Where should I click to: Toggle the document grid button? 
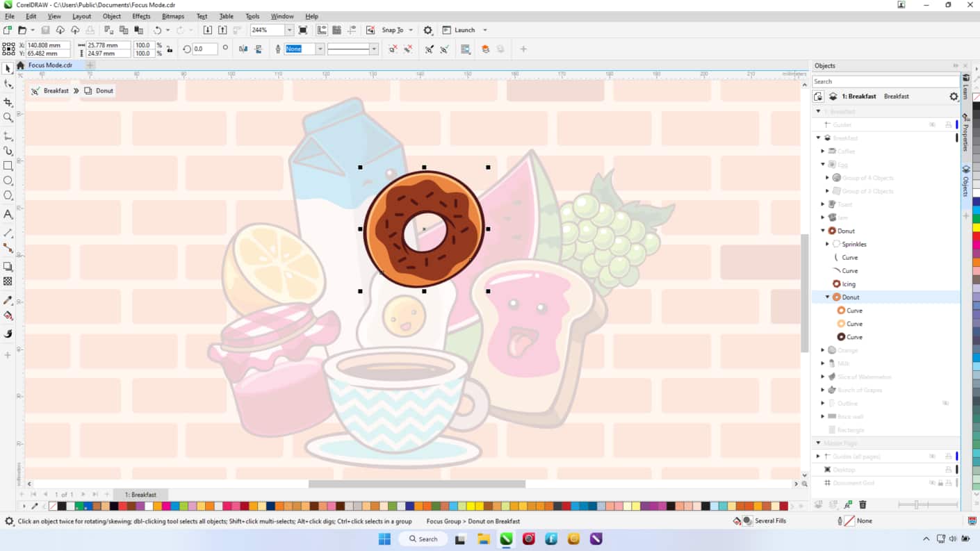click(336, 29)
